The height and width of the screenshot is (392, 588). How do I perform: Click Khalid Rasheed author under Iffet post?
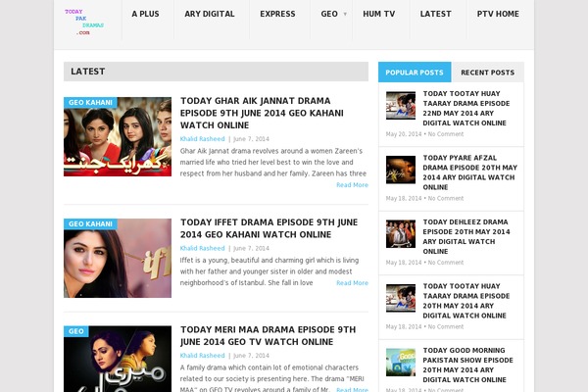click(203, 248)
